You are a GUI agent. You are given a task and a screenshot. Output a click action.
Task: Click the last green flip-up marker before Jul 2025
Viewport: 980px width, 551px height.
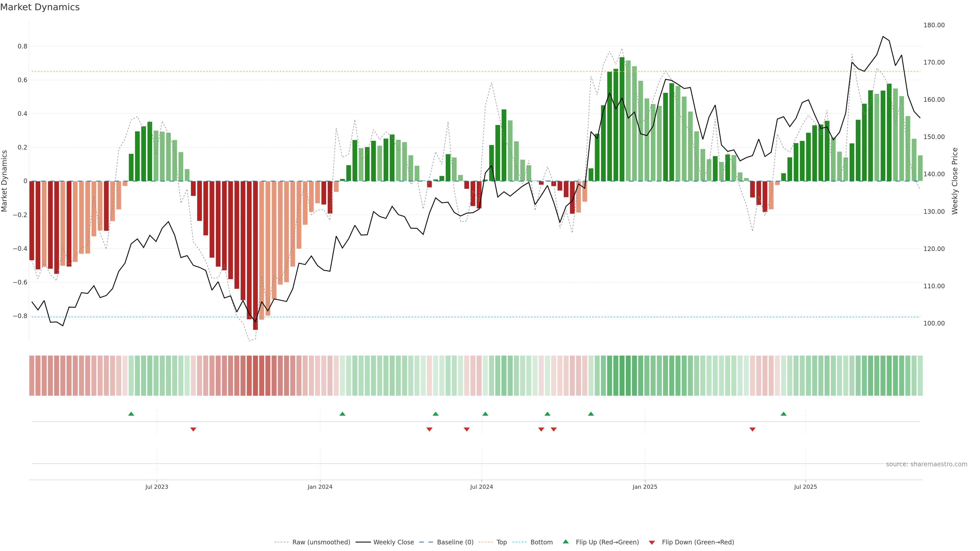(x=783, y=414)
